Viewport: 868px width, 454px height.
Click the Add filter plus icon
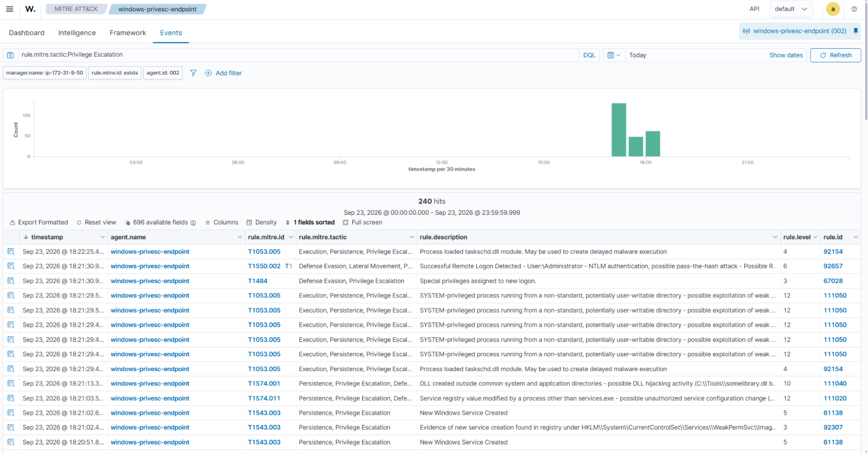tap(208, 73)
